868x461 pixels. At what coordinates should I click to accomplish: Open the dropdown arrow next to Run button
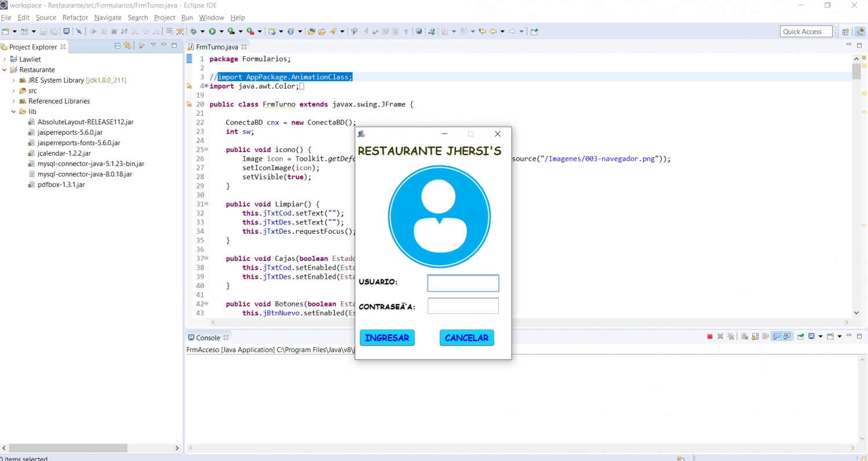click(x=222, y=31)
